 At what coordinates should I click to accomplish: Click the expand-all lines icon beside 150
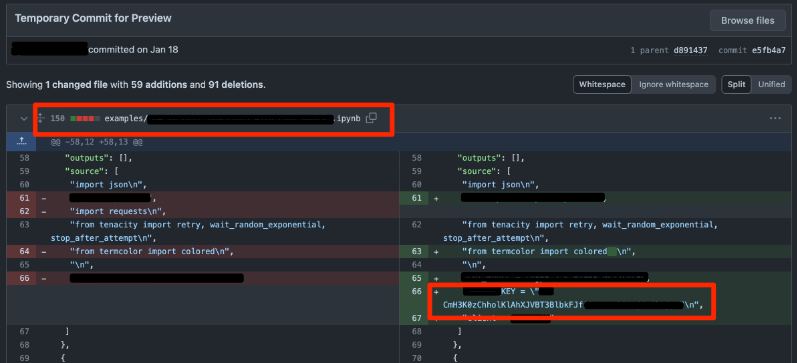(42, 118)
